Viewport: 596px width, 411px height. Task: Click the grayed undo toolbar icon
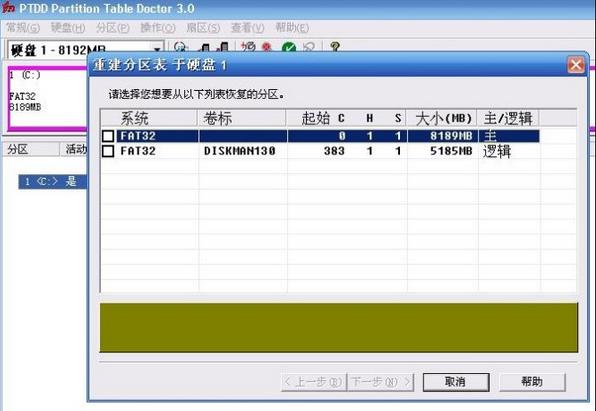(309, 47)
